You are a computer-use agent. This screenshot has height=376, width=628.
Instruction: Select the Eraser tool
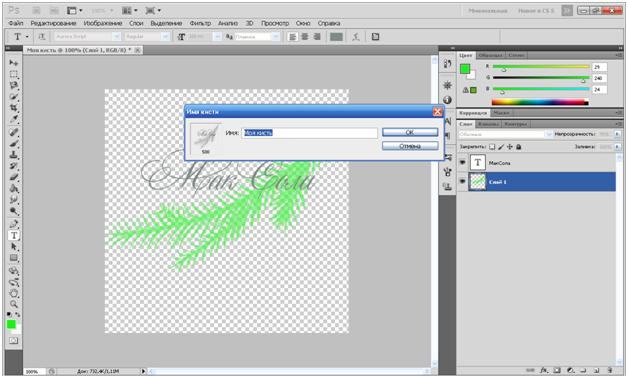coord(14,177)
